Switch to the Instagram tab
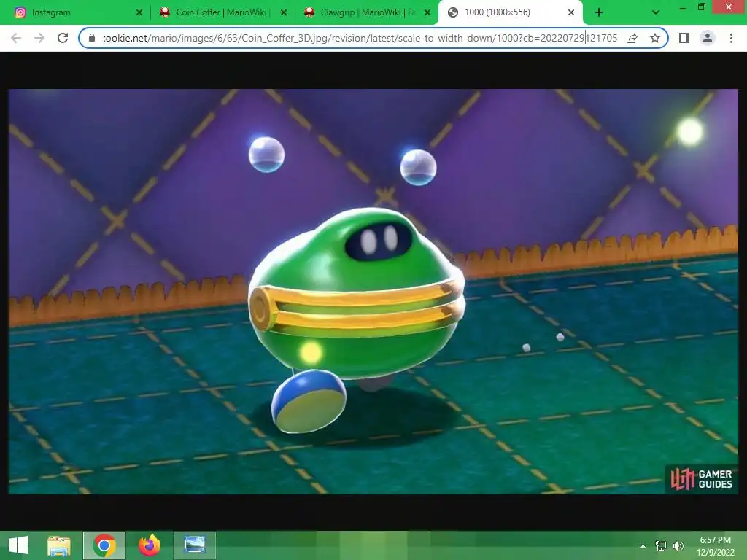Viewport: 747px width, 560px height. tap(76, 13)
